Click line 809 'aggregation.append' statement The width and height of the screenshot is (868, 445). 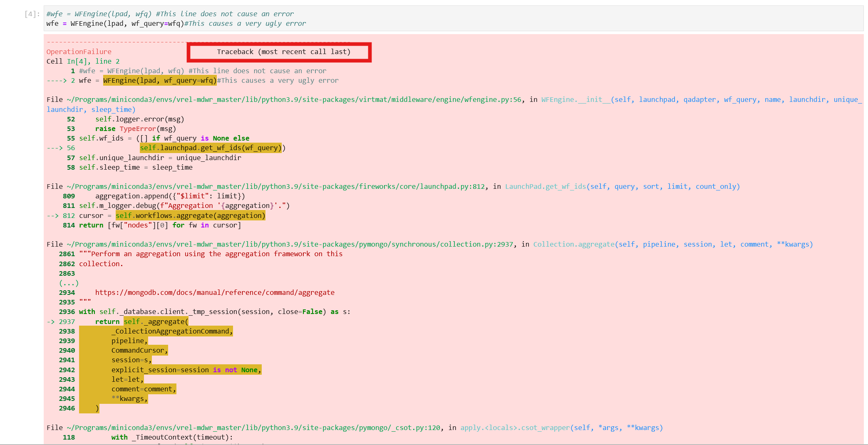[170, 196]
